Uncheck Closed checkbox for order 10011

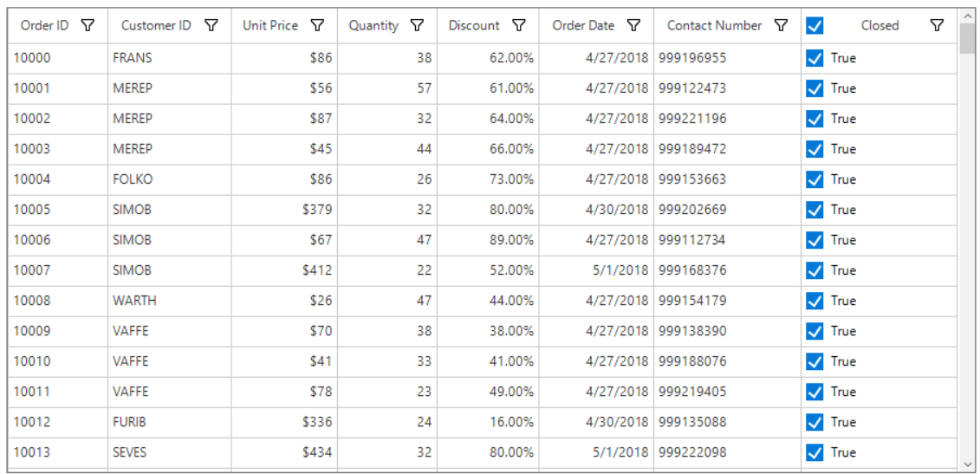click(x=815, y=392)
